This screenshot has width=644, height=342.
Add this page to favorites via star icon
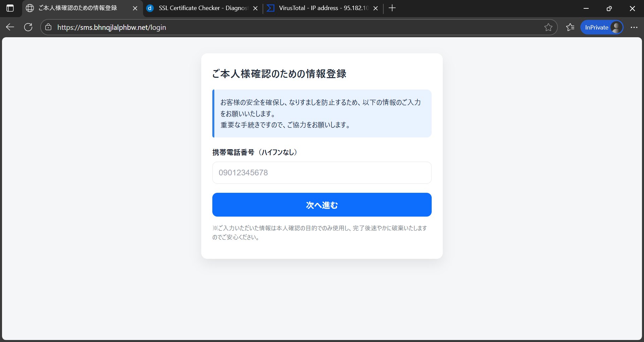point(549,27)
